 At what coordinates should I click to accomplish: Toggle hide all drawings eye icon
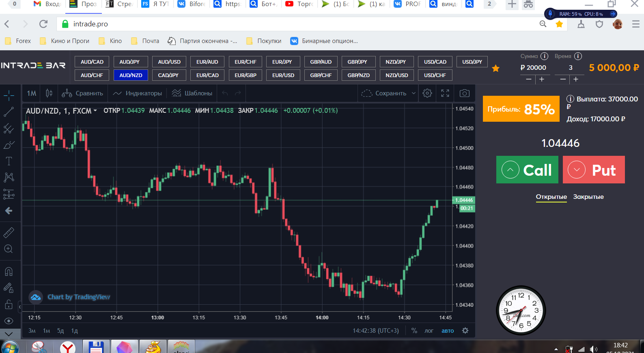pos(9,321)
